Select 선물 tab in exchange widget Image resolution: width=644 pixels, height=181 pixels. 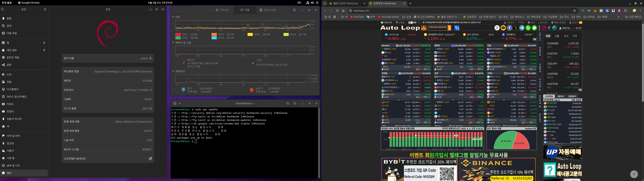(557, 36)
